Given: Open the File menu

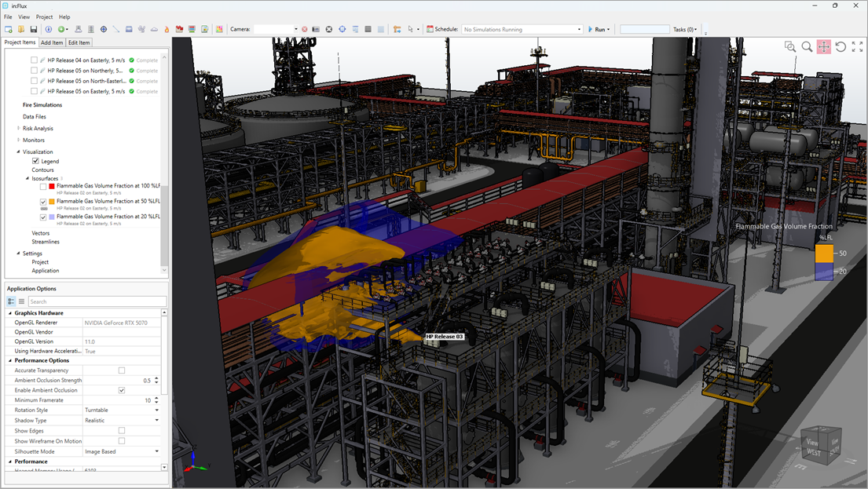Looking at the screenshot, I should [x=8, y=17].
